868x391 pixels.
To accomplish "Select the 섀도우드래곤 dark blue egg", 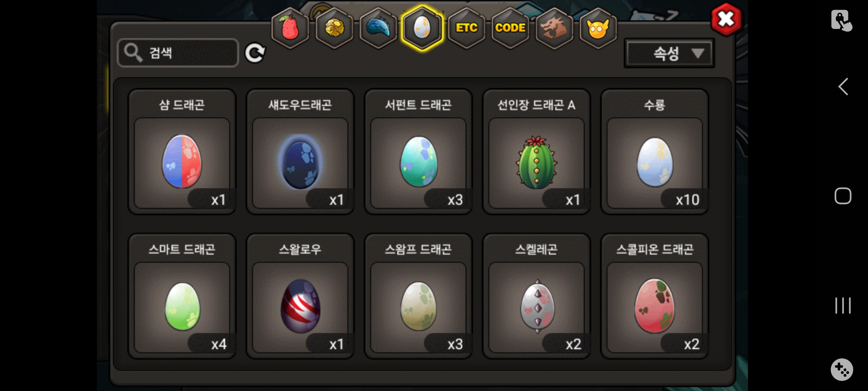I will click(x=300, y=152).
